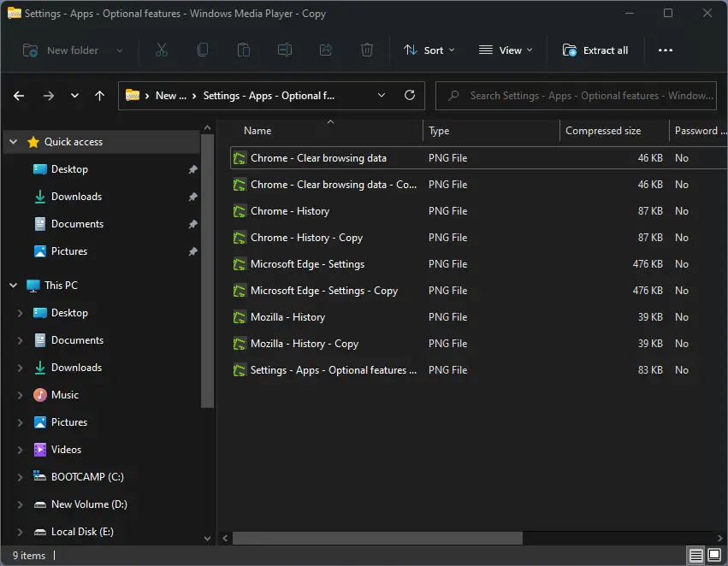Click the horizontal scrollbar thumb
Screen dimensions: 728x566
pos(377,538)
